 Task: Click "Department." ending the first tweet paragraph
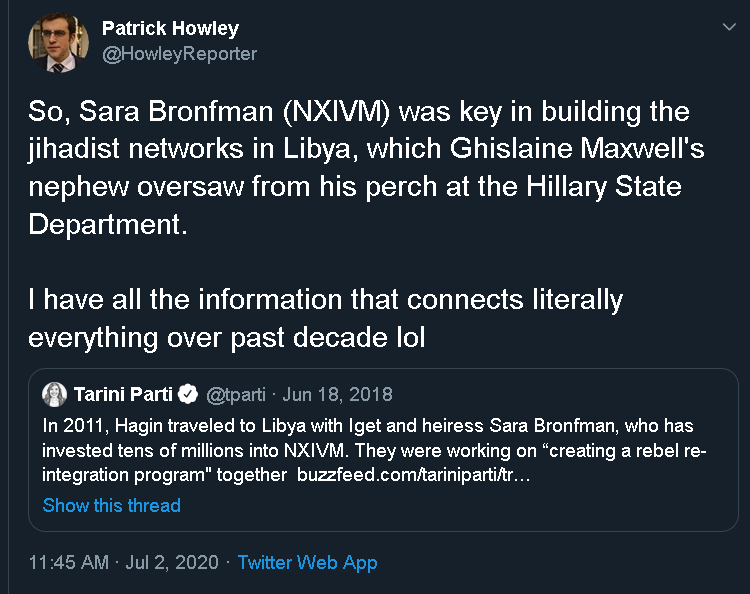pyautogui.click(x=107, y=224)
